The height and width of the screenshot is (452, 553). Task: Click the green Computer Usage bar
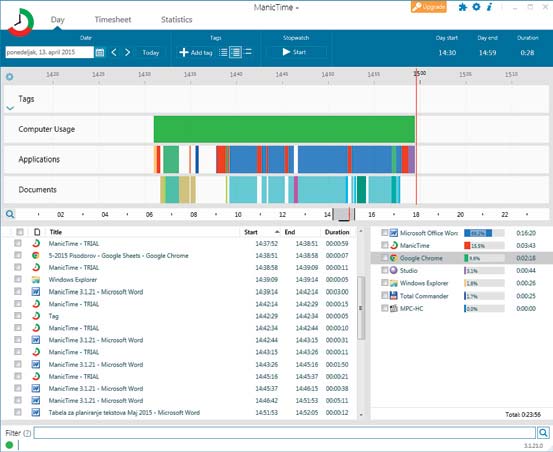pyautogui.click(x=284, y=129)
